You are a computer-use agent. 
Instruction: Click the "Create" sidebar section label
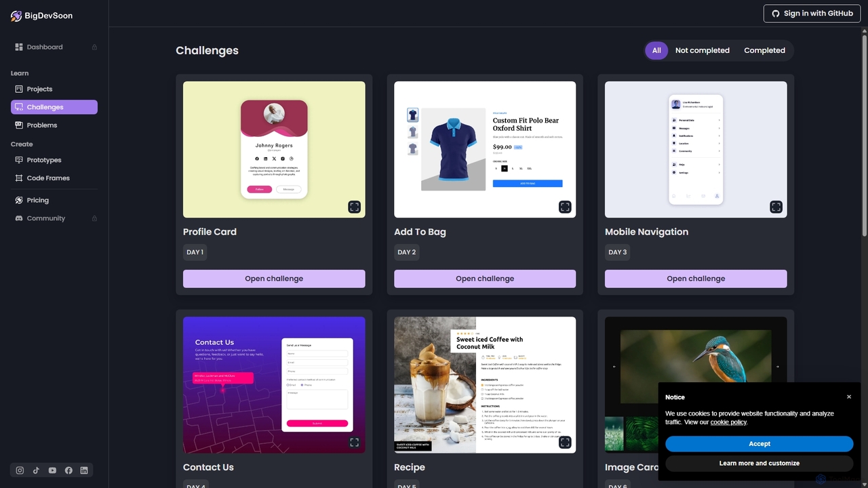(22, 144)
